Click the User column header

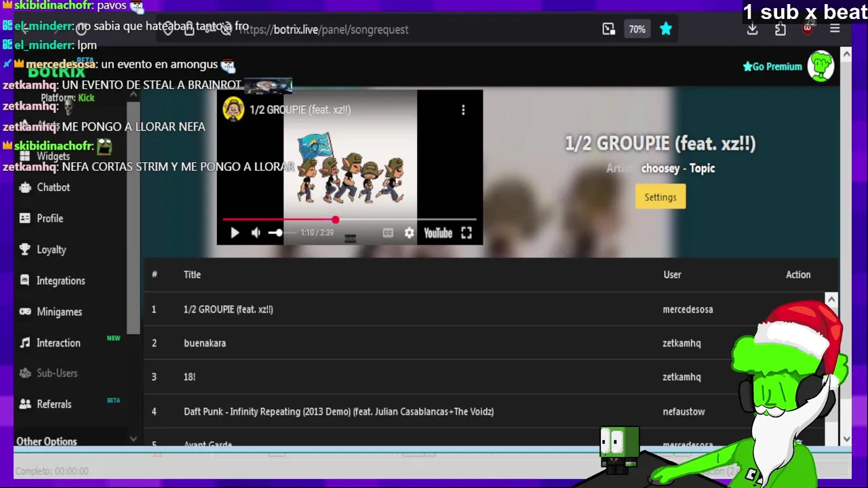click(x=672, y=274)
